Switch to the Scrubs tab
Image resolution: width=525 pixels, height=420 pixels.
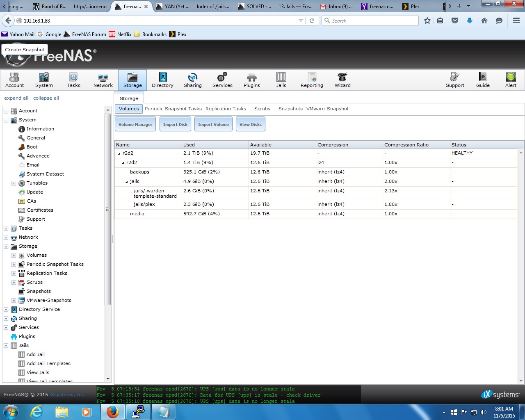click(x=262, y=109)
